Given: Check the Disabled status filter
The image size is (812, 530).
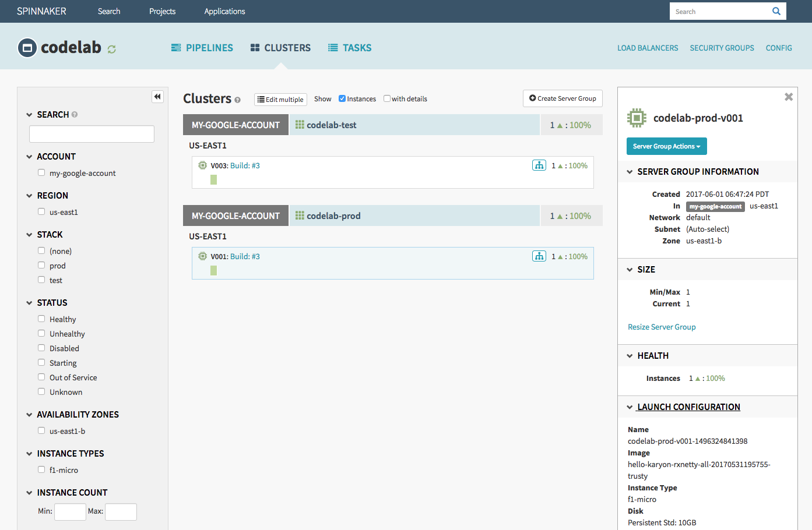Looking at the screenshot, I should [x=41, y=348].
